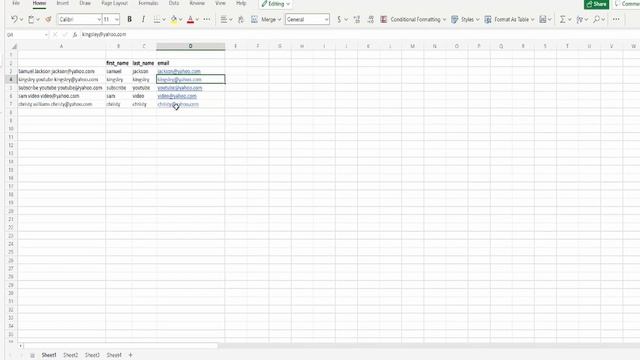The image size is (640, 360).
Task: Add a new sheet with plus icon
Action: [131, 355]
